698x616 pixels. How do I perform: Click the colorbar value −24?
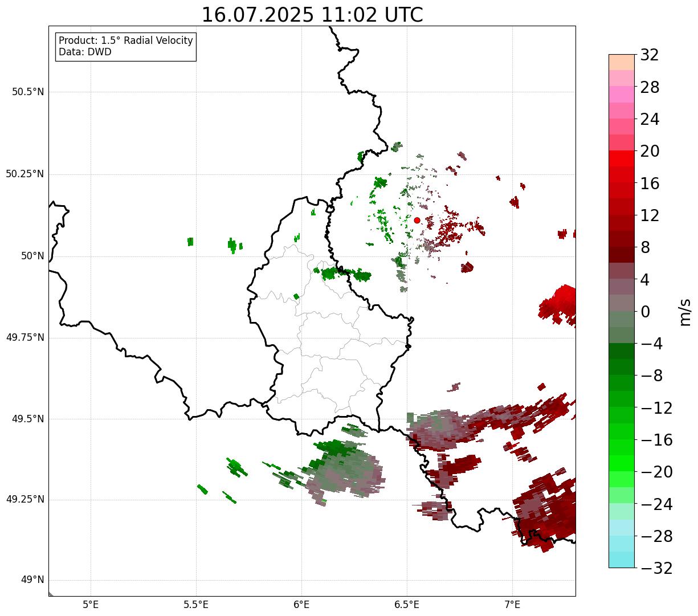click(656, 504)
